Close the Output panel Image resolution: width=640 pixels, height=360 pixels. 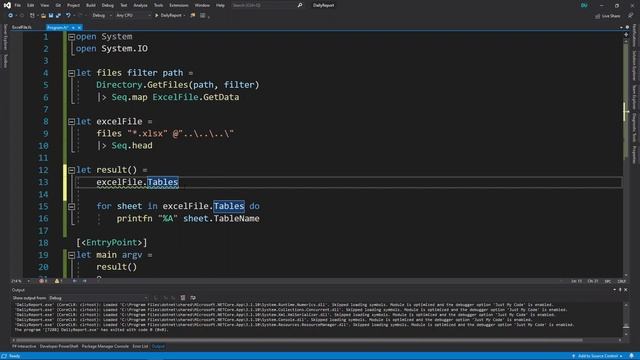(x=626, y=290)
